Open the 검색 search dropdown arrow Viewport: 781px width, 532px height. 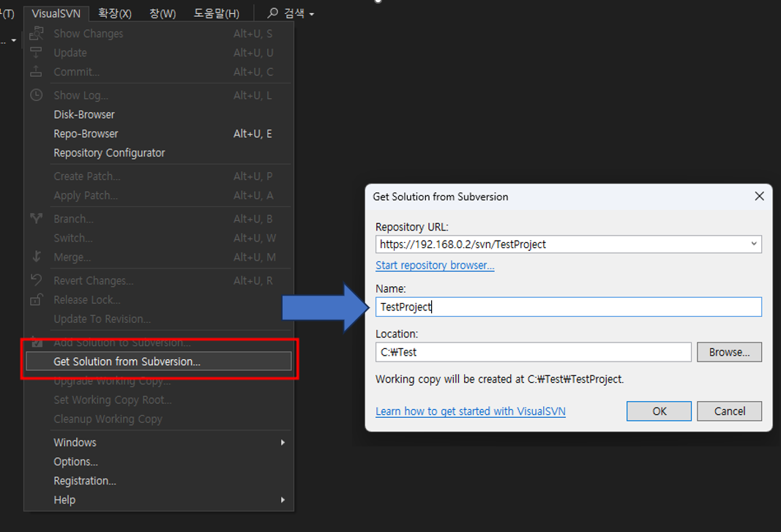tap(312, 15)
